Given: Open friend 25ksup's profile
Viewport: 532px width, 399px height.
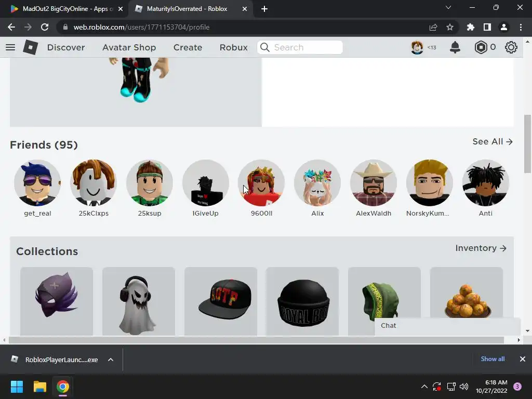Looking at the screenshot, I should (150, 188).
